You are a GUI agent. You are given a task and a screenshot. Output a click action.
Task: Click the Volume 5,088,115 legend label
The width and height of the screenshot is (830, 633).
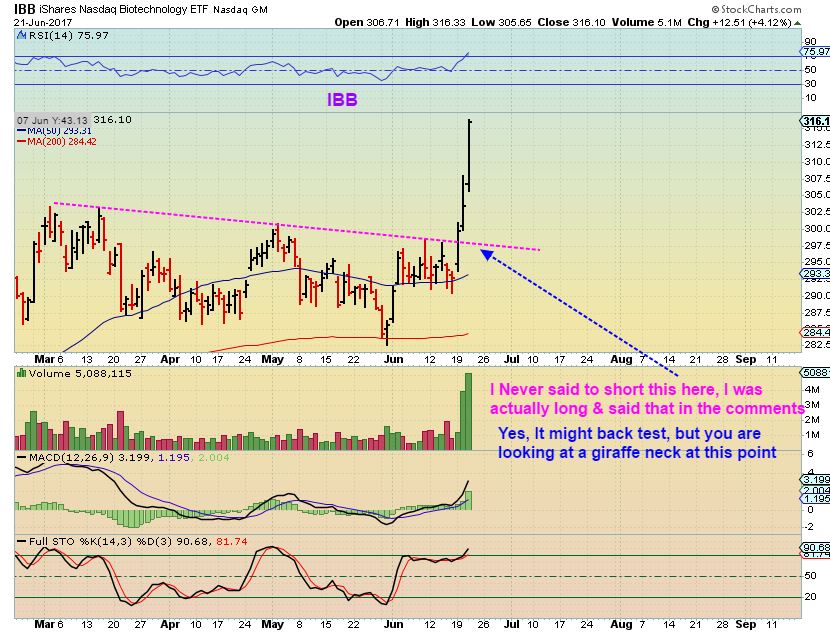80,373
